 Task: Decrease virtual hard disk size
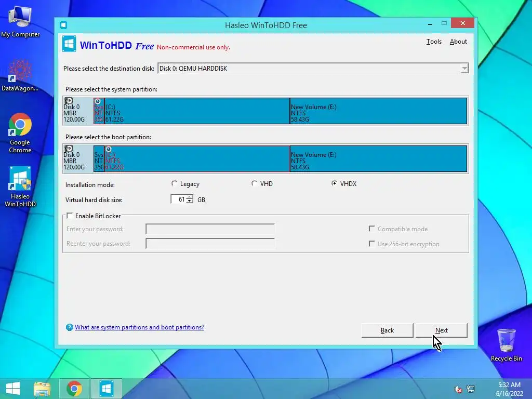[x=190, y=201]
